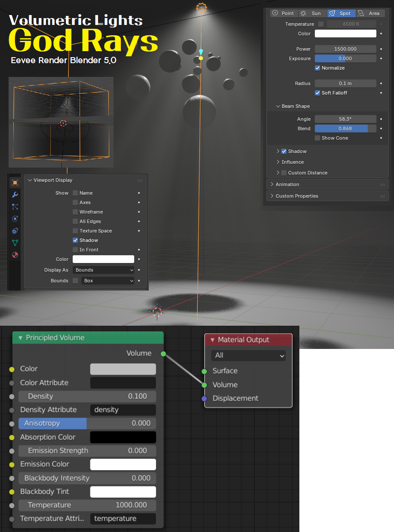This screenshot has width=394, height=532.
Task: Open the Object Constraints tab icon
Action: pyautogui.click(x=15, y=231)
